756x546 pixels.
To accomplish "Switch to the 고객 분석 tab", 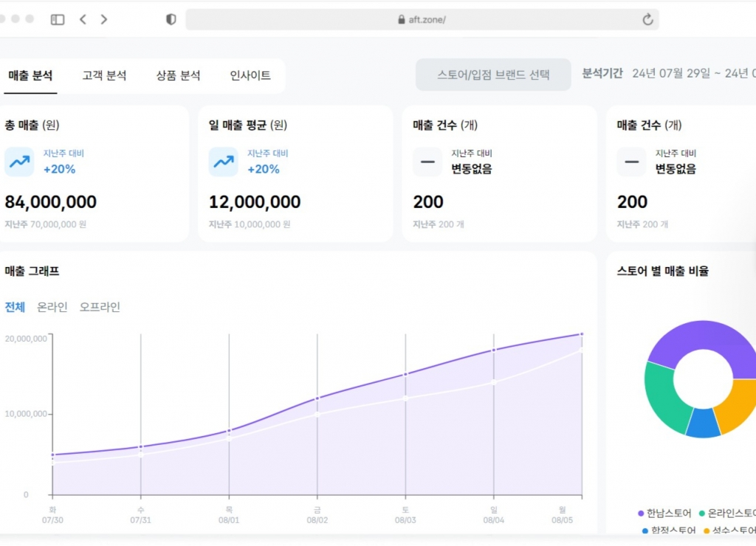I will [104, 75].
